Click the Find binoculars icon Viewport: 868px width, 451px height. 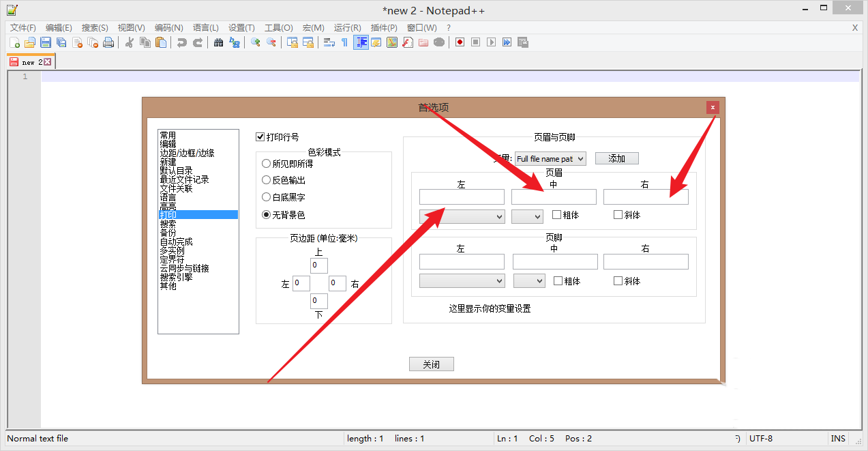click(x=218, y=42)
